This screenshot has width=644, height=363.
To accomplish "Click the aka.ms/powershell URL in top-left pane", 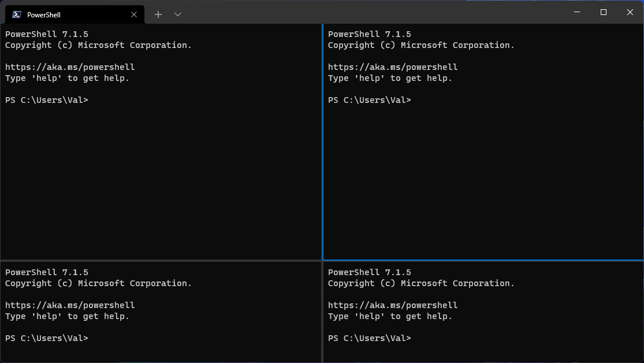I will coord(70,67).
